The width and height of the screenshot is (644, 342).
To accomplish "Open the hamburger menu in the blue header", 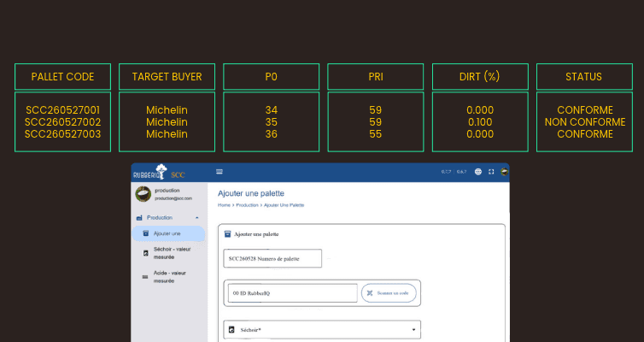I will [220, 172].
